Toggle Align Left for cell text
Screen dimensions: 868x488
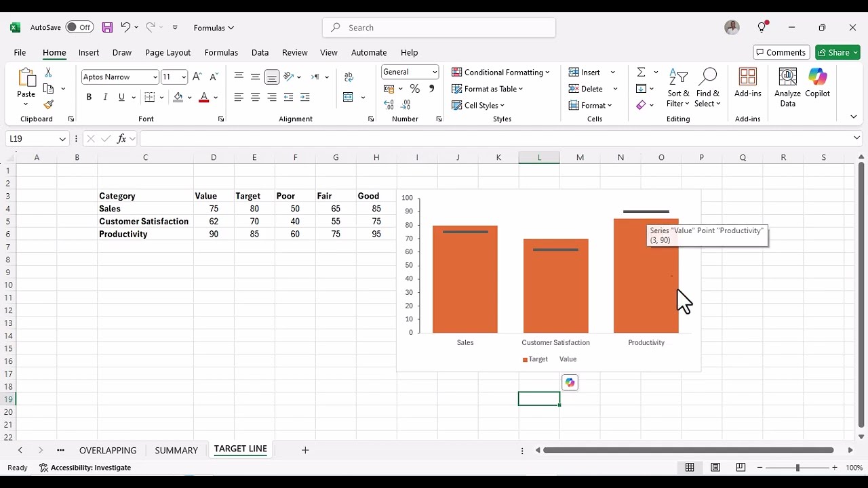[239, 98]
